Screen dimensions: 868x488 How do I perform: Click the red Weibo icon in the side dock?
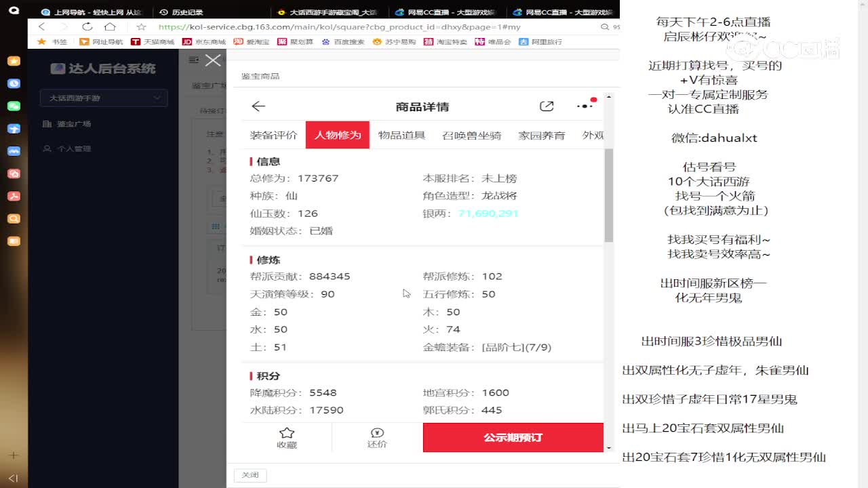point(14,174)
